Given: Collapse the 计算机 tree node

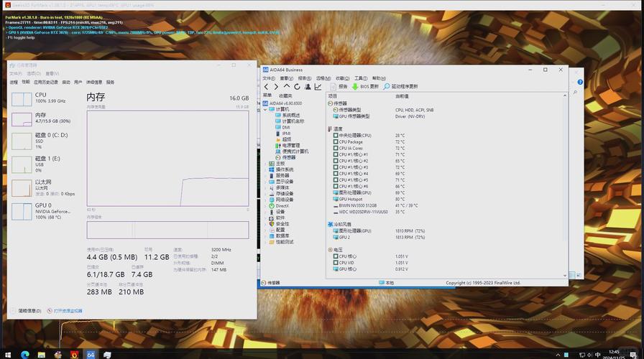Looking at the screenshot, I should pos(264,109).
